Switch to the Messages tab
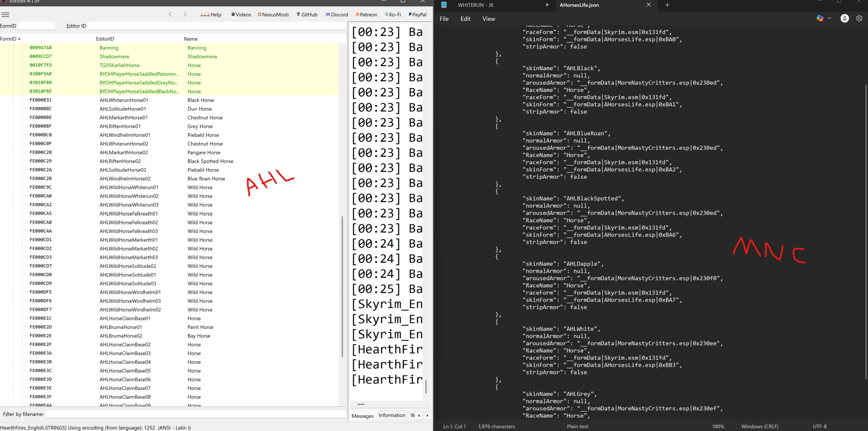This screenshot has width=868, height=431. (363, 416)
